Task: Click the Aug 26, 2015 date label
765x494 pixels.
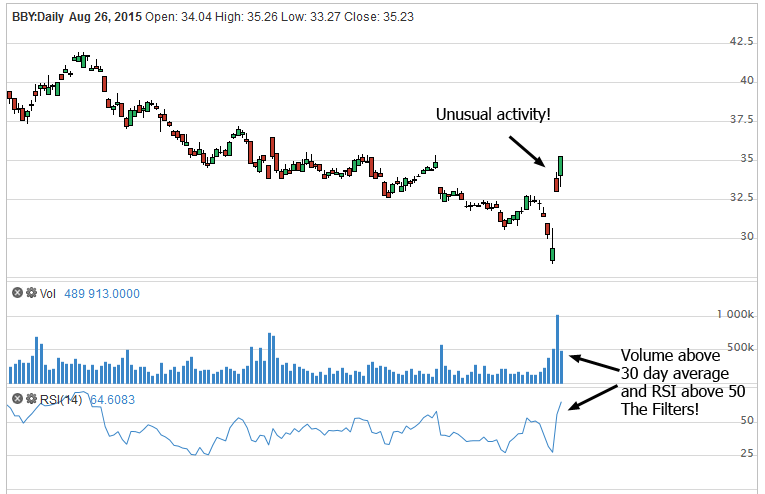Action: (105, 17)
